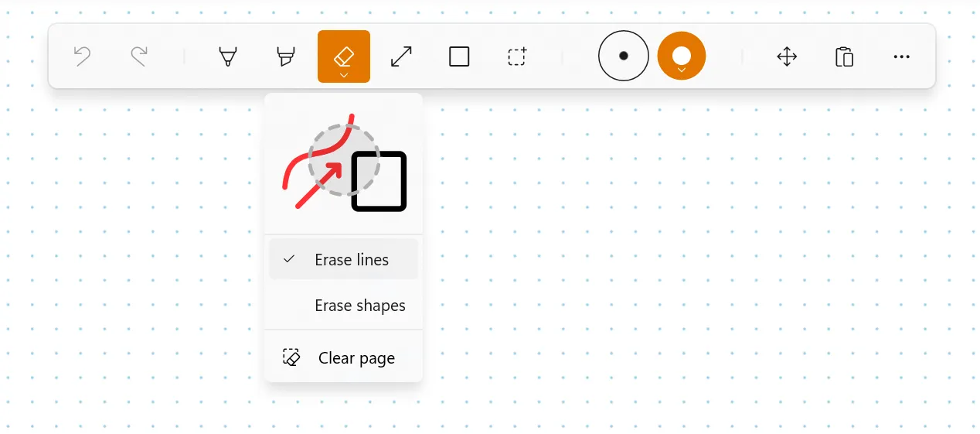Image resolution: width=980 pixels, height=434 pixels.
Task: Click the clipboard paste icon
Action: (x=844, y=56)
